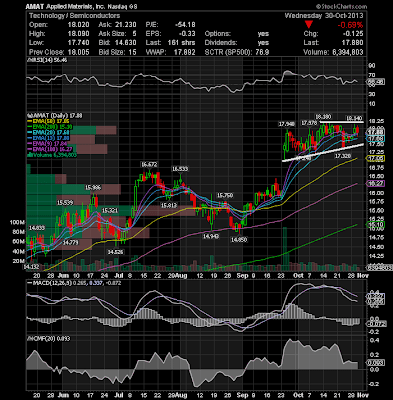The height and width of the screenshot is (400, 393).
Task: Click the 90 level on RSI axis
Action: (372, 66)
